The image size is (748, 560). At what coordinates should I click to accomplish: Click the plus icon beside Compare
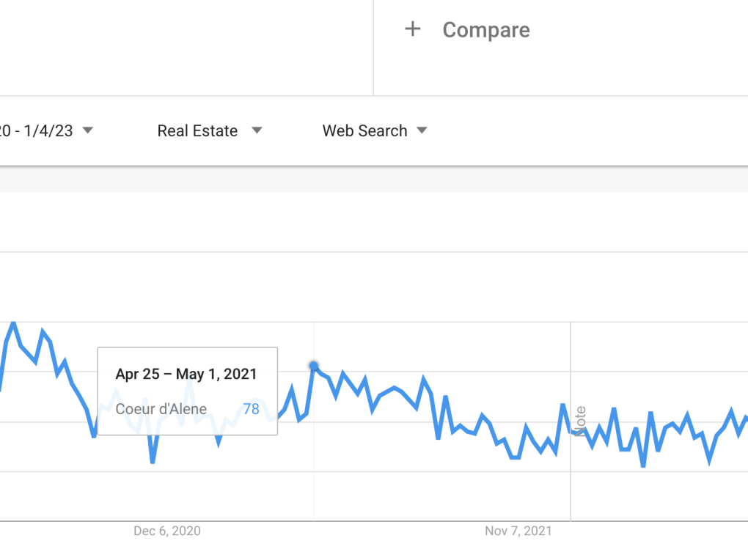pyautogui.click(x=413, y=29)
